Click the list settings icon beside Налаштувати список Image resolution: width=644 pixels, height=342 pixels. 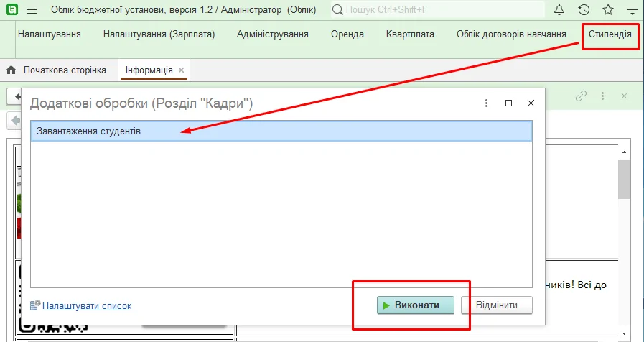(35, 305)
